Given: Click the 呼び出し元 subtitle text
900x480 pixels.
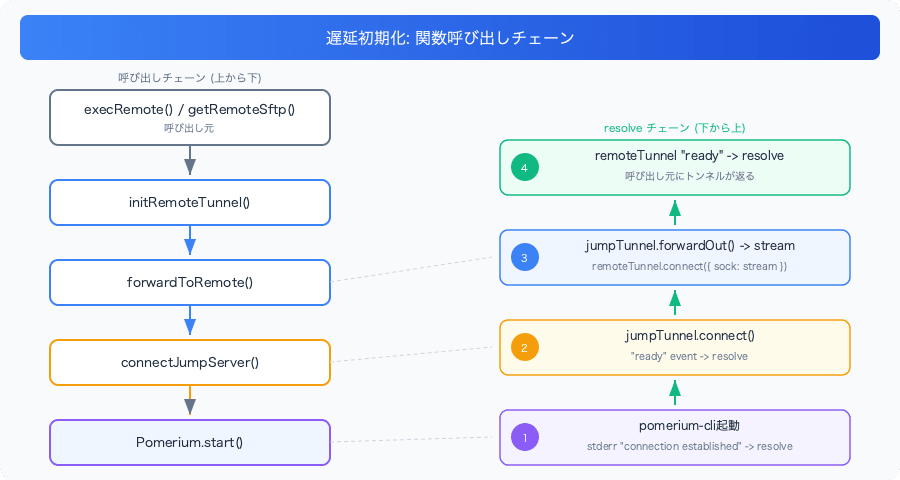Looking at the screenshot, I should [x=189, y=129].
